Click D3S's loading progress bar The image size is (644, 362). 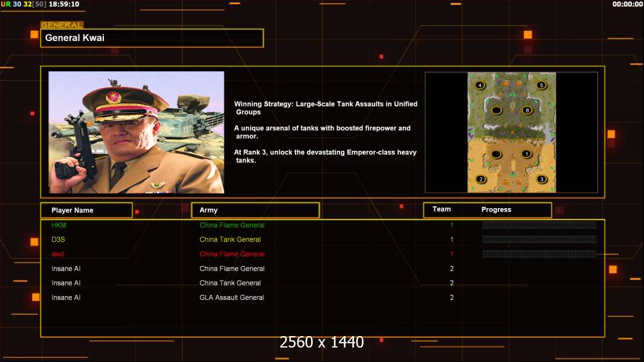[539, 240]
